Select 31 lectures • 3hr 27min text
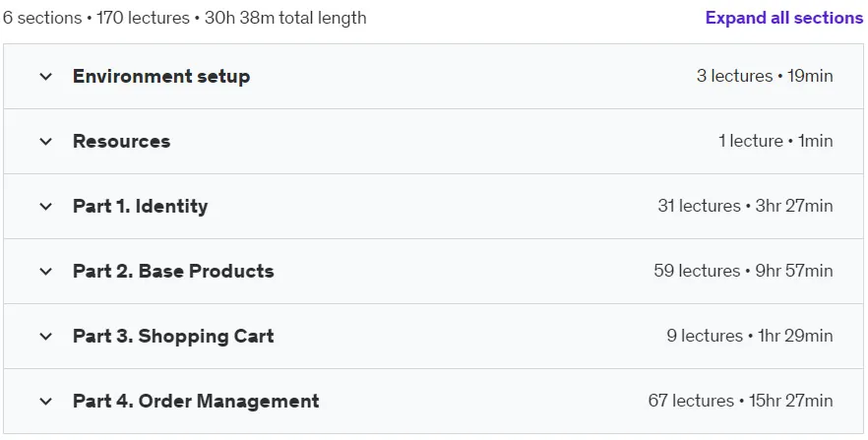The image size is (868, 440). tap(745, 206)
